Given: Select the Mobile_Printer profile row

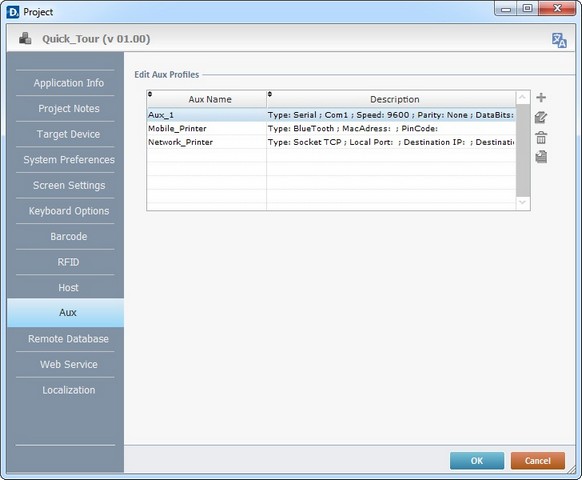Looking at the screenshot, I should [x=331, y=128].
